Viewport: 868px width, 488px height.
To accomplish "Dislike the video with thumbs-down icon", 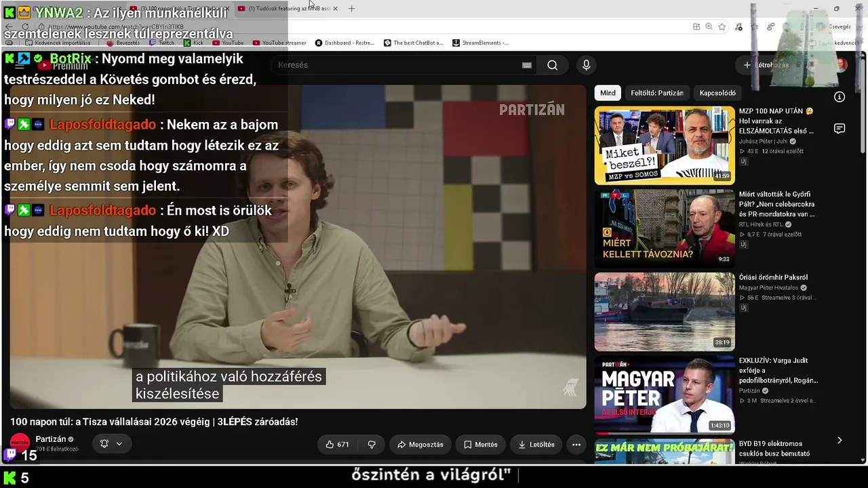I will (372, 445).
